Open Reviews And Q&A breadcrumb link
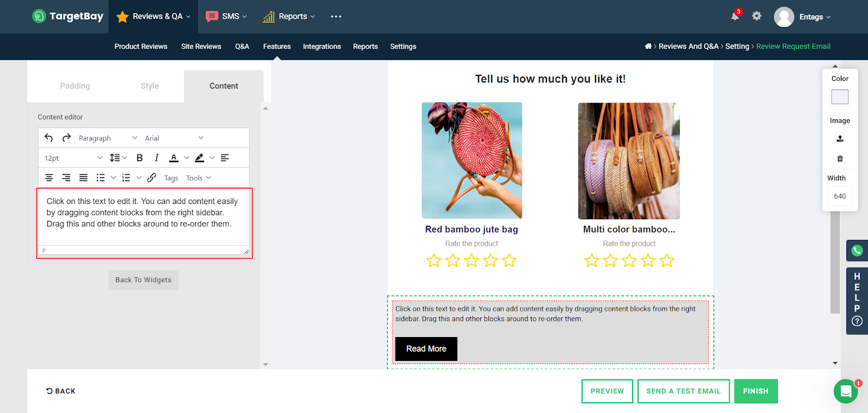The image size is (868, 413). [x=688, y=46]
